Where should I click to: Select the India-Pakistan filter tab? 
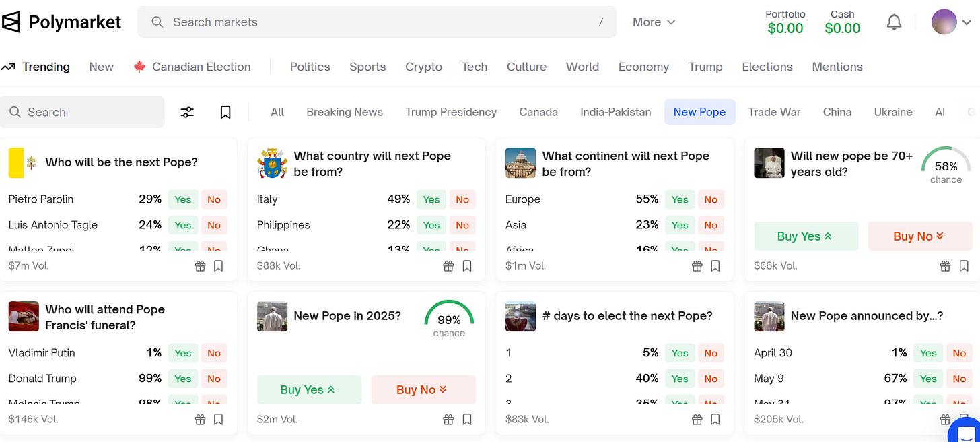click(616, 112)
